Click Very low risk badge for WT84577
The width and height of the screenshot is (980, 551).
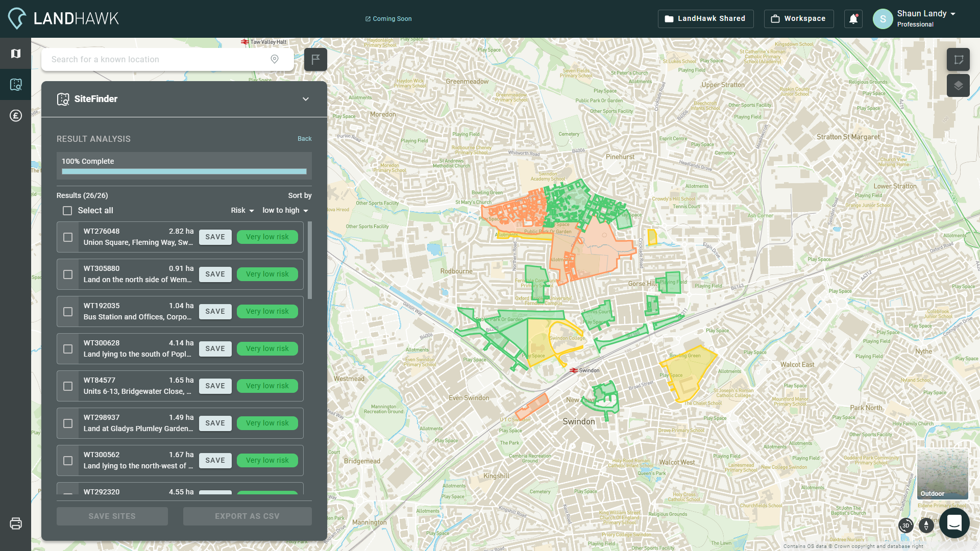[x=267, y=386]
